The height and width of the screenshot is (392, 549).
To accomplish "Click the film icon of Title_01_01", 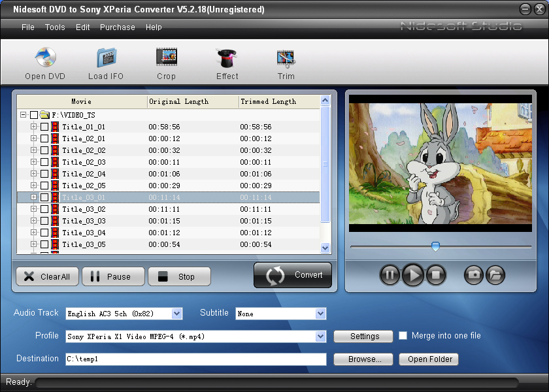I will tap(55, 127).
